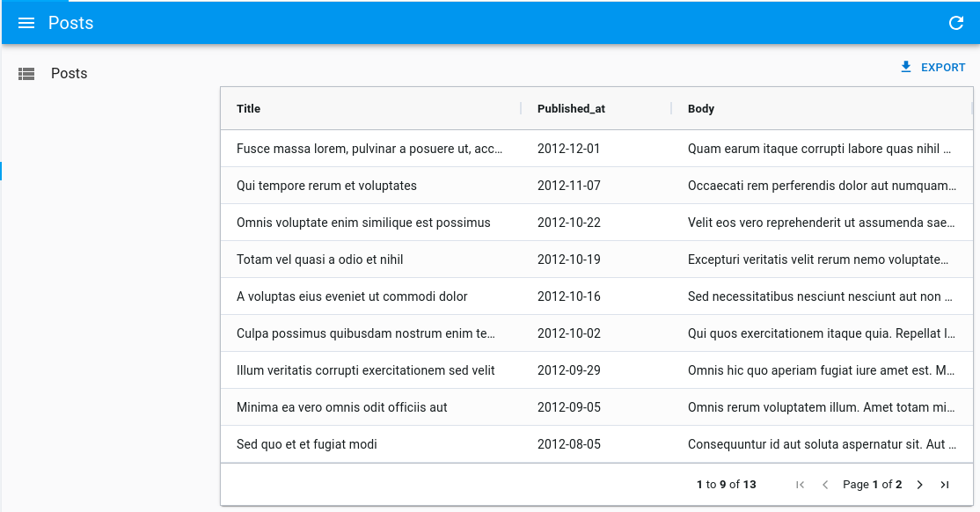The width and height of the screenshot is (980, 512).
Task: Click the refresh icon in app bar
Action: (x=956, y=23)
